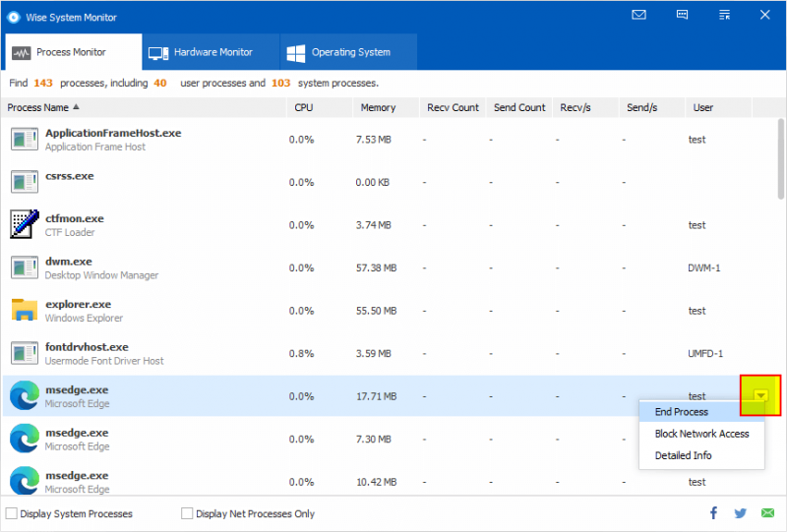
Task: Click the DWM-1 user value
Action: (703, 268)
